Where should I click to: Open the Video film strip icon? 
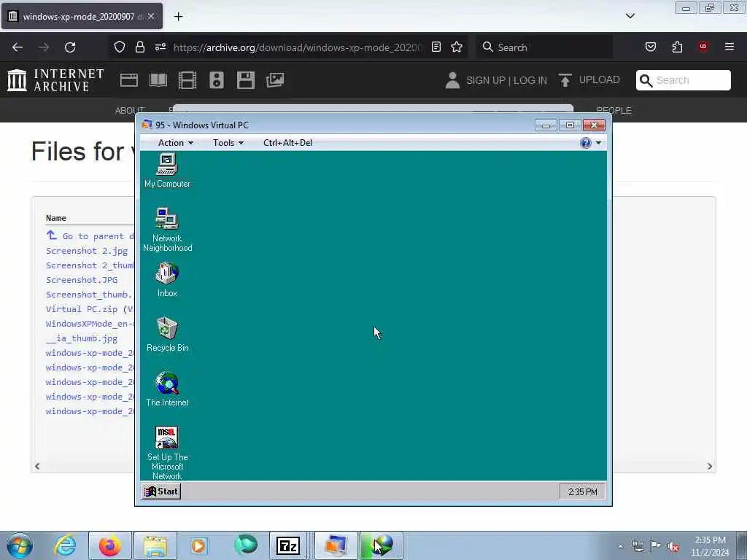[x=187, y=80]
